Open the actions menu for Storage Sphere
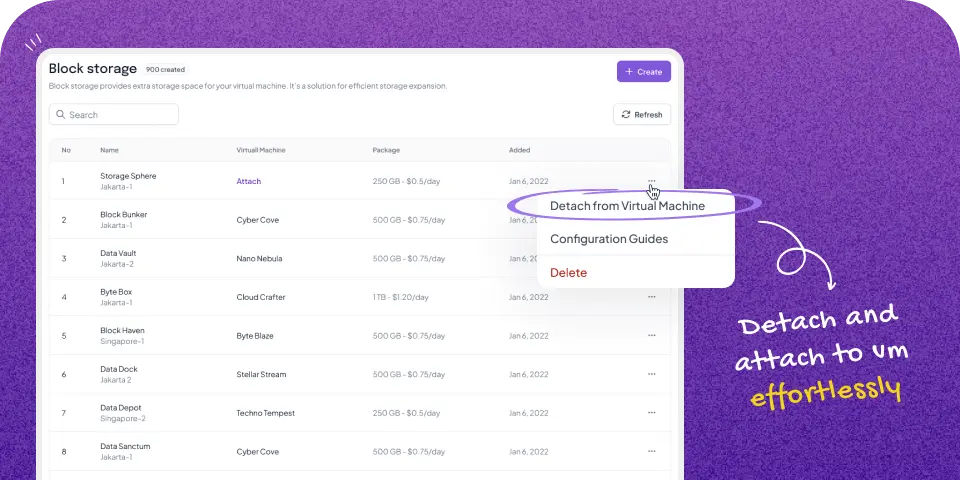The height and width of the screenshot is (480, 960). (651, 181)
